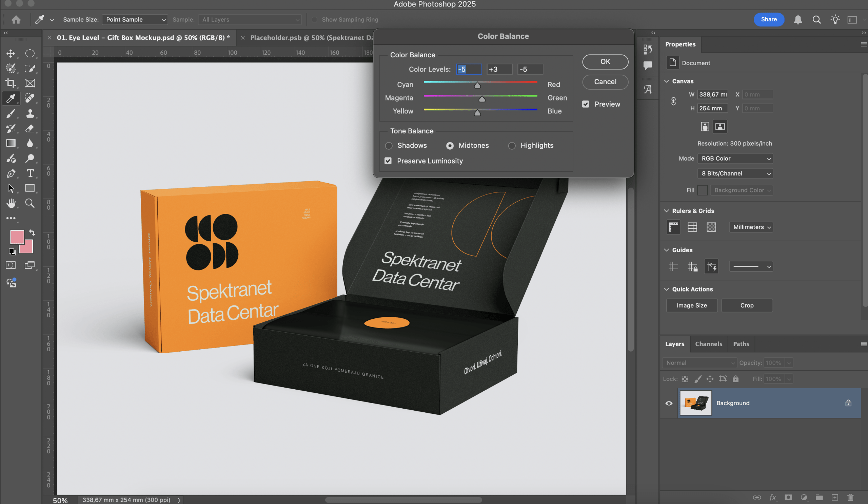Image resolution: width=868 pixels, height=504 pixels.
Task: Click the Crop quick action button
Action: point(747,305)
